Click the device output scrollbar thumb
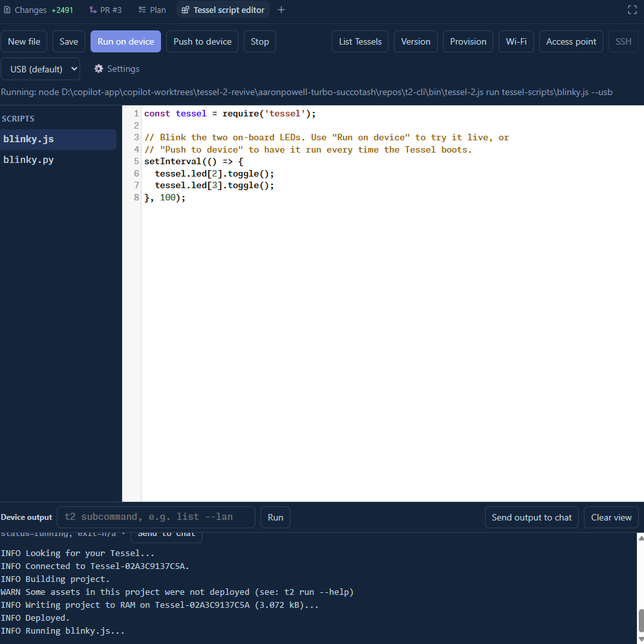 click(641, 620)
